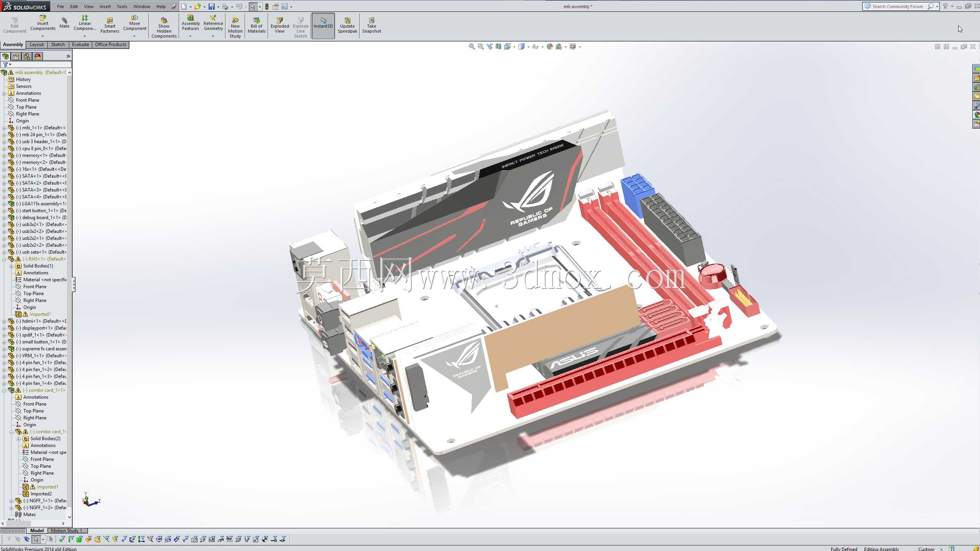Open Edit Appearance color ball

550,46
